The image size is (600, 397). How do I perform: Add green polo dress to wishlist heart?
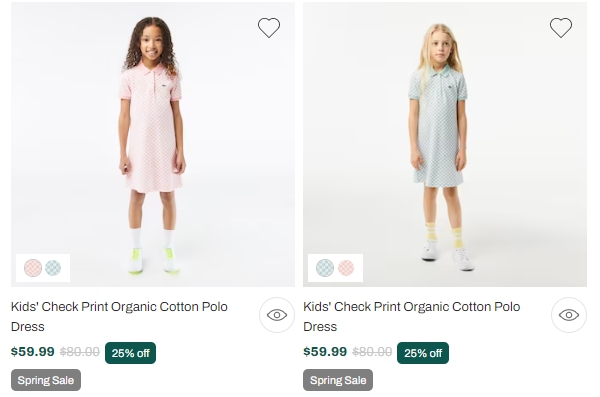coord(561,28)
